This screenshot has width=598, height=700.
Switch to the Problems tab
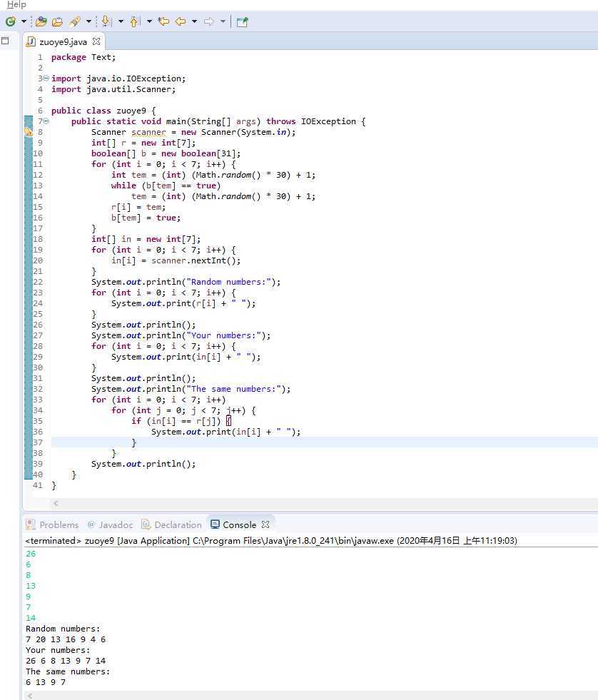53,524
